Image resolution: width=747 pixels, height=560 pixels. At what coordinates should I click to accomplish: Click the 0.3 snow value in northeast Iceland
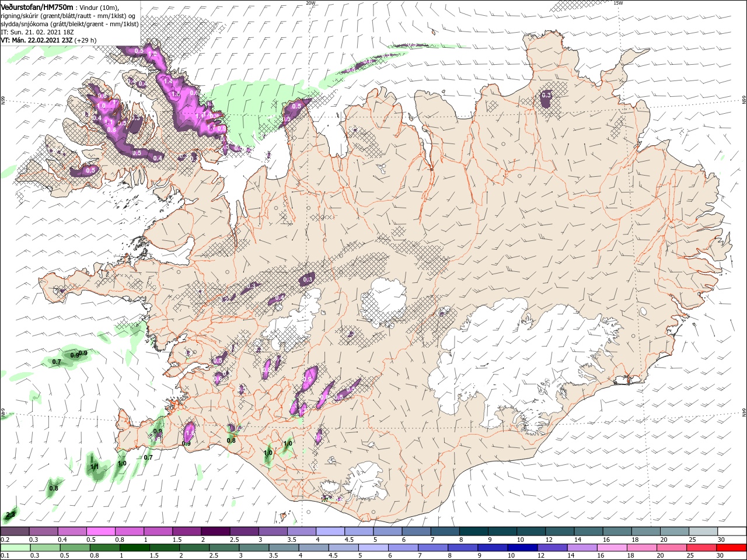546,94
